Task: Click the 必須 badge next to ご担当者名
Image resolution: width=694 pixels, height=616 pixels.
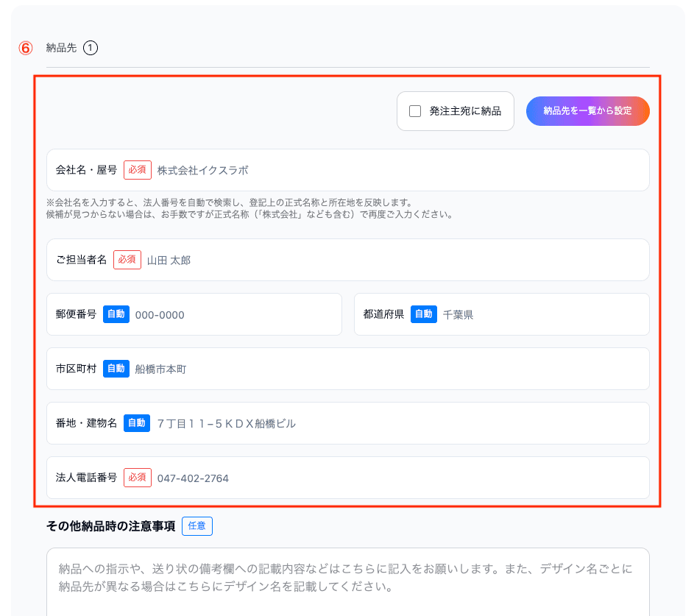Action: (x=127, y=260)
